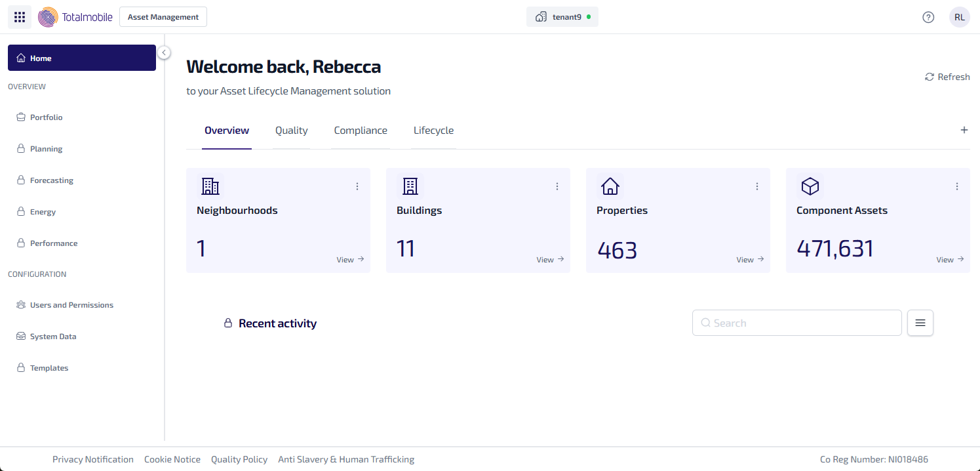Switch to the Compliance tab
Viewport: 980px width, 471px height.
[x=361, y=131]
